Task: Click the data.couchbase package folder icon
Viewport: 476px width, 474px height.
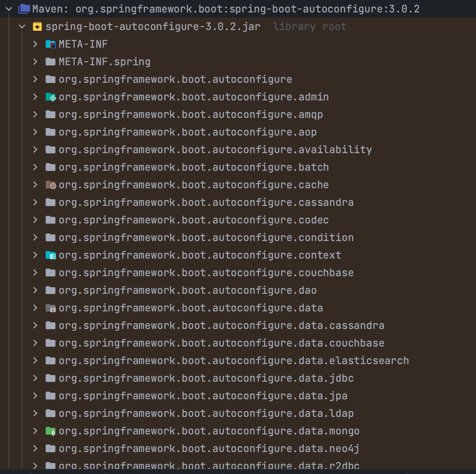Action: 51,343
